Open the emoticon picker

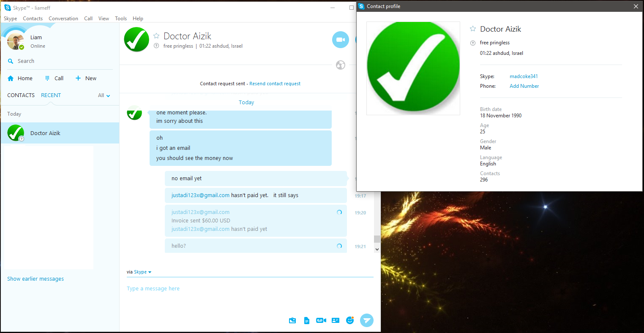click(350, 320)
